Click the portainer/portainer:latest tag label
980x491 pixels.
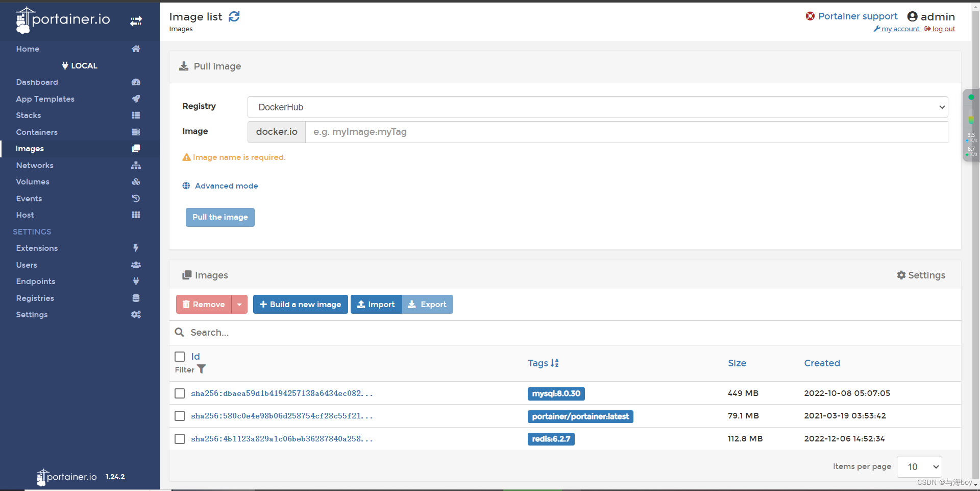coord(580,416)
